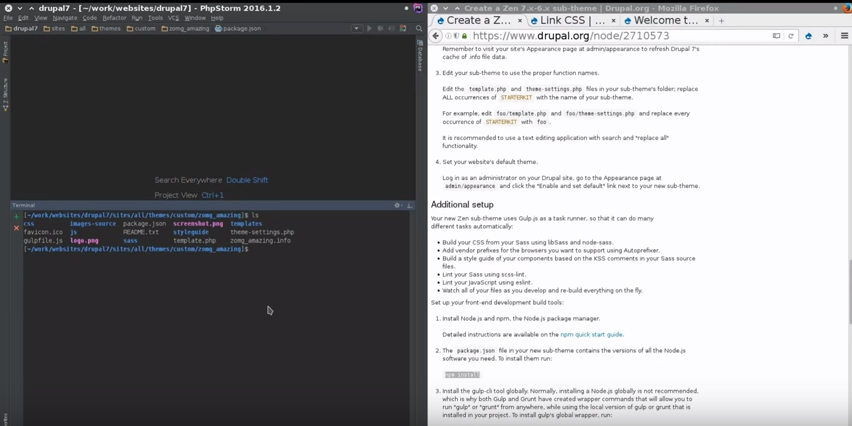Click the site info icon in URL bar
This screenshot has width=852, height=426.
point(449,36)
